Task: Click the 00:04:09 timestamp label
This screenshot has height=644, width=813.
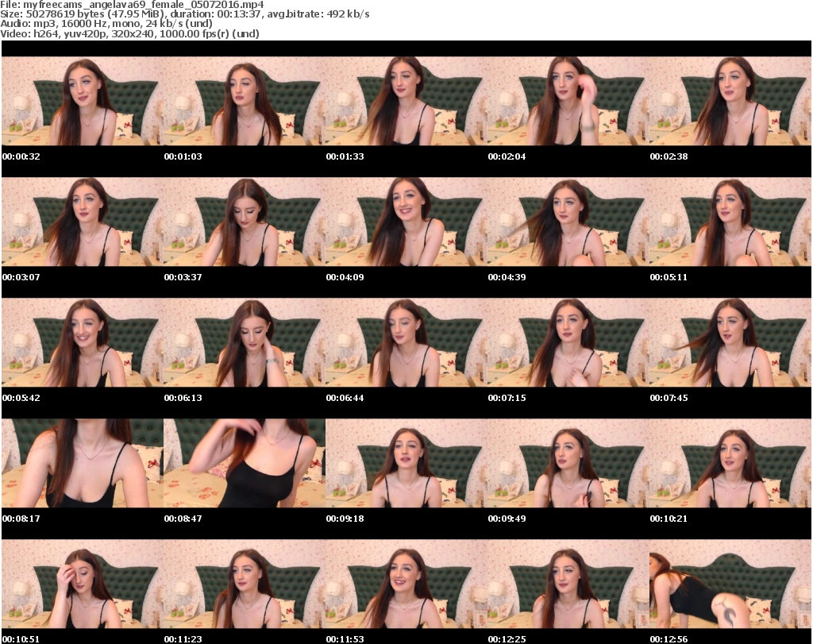Action: point(345,277)
